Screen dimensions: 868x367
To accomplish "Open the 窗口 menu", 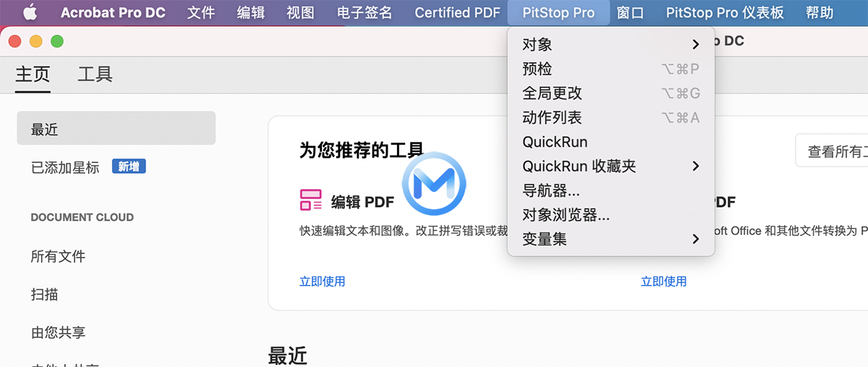I will pyautogui.click(x=630, y=12).
